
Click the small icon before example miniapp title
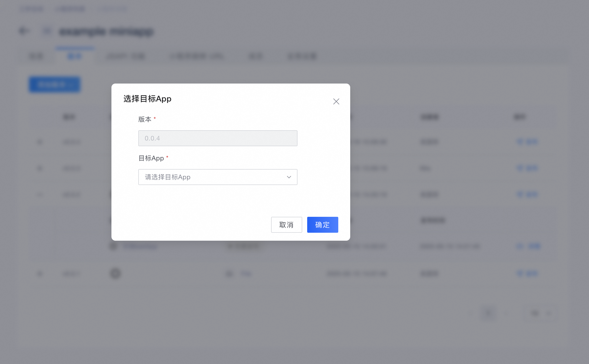click(47, 31)
